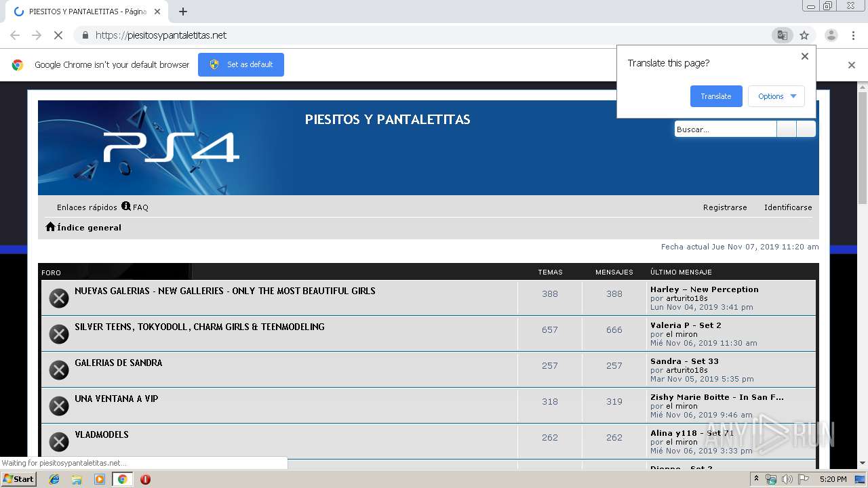Click the page scrollbar up arrow

(863, 87)
